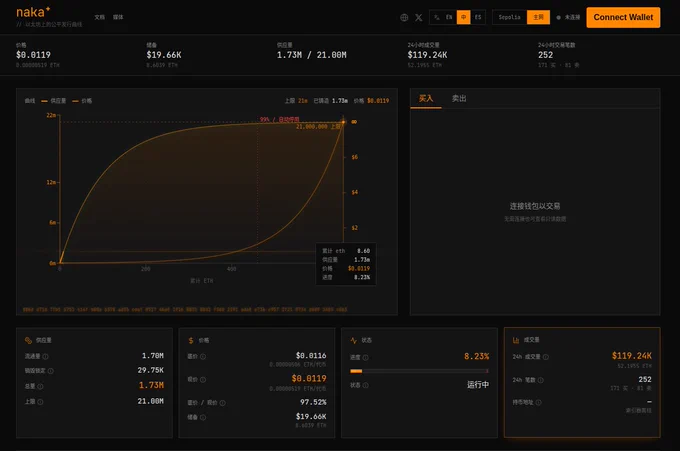This screenshot has width=680, height=451.
Task: Click the bar chart icon on the volume card
Action: (x=516, y=340)
